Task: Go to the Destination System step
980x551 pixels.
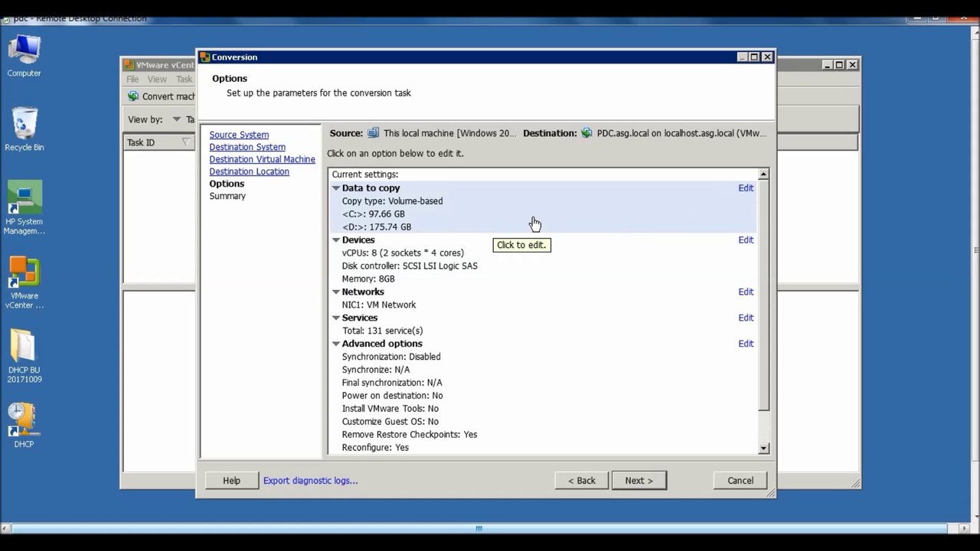Action: [247, 147]
